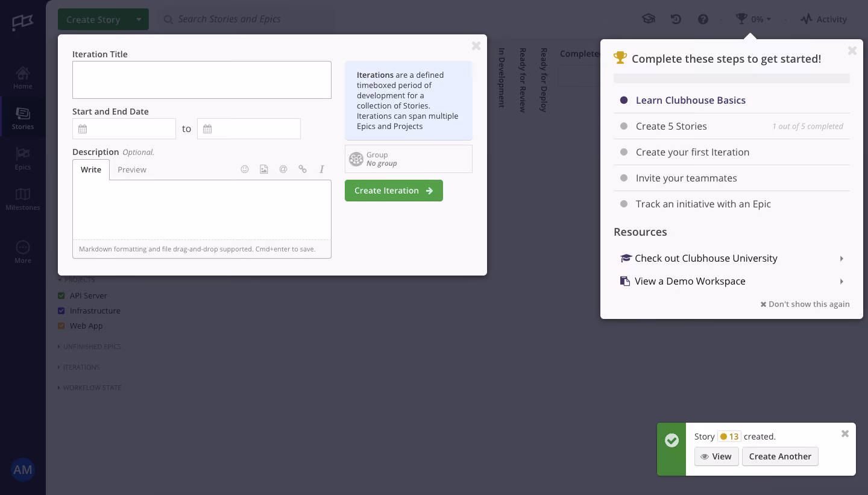Switch to the Write tab

(x=91, y=169)
